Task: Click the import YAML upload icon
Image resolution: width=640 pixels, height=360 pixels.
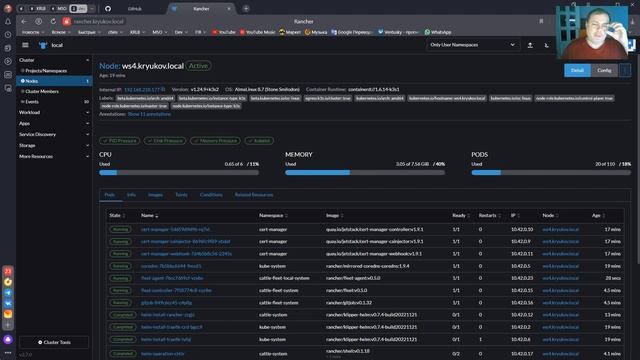Action: (x=530, y=45)
